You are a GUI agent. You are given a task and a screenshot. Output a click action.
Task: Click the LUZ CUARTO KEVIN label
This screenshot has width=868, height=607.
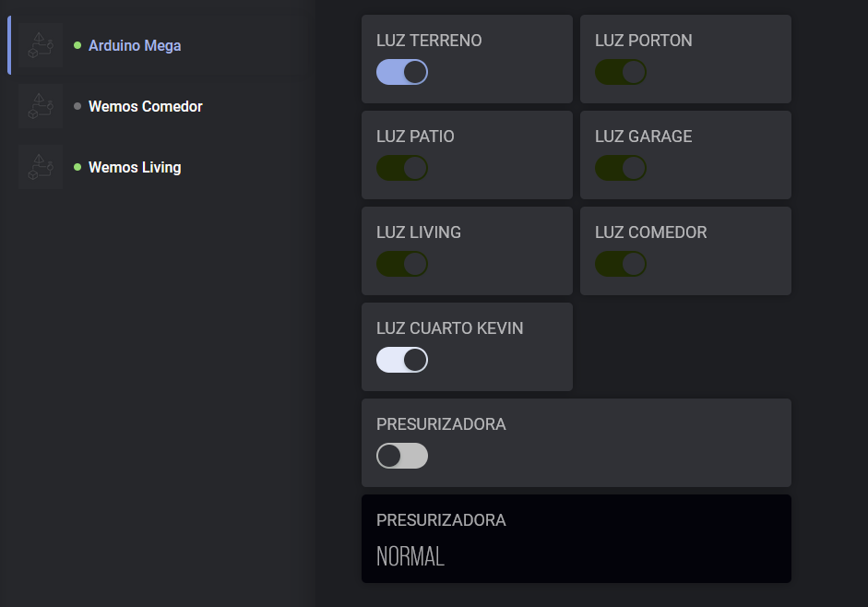449,328
